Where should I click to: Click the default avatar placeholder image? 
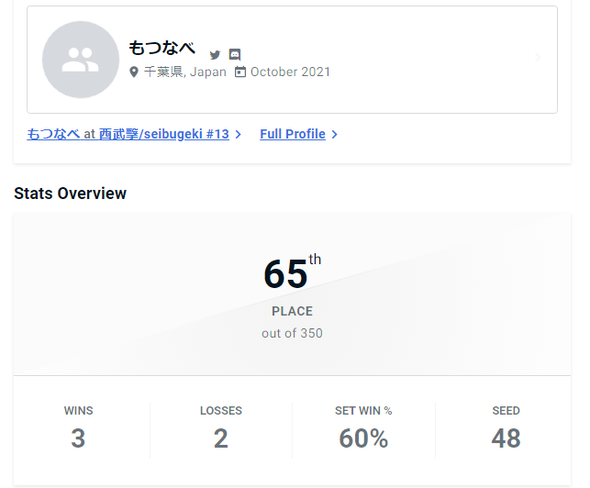81,59
